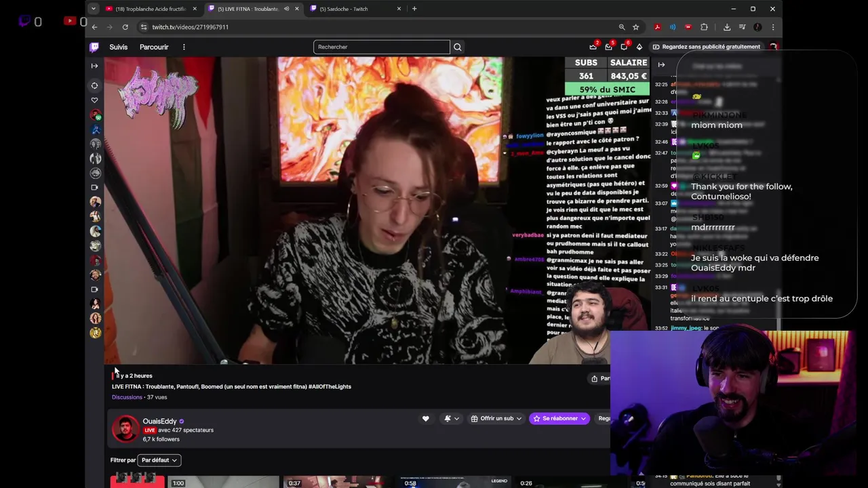
Task: Reload the Twitch page
Action: (125, 27)
